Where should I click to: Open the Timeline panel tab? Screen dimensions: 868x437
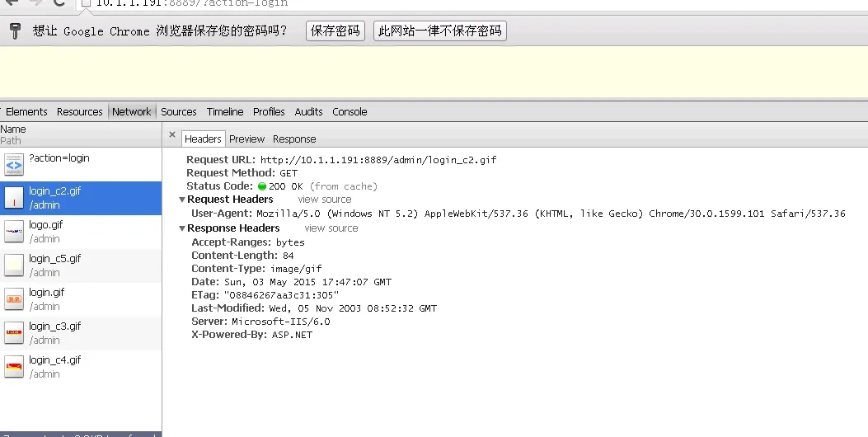(x=225, y=111)
